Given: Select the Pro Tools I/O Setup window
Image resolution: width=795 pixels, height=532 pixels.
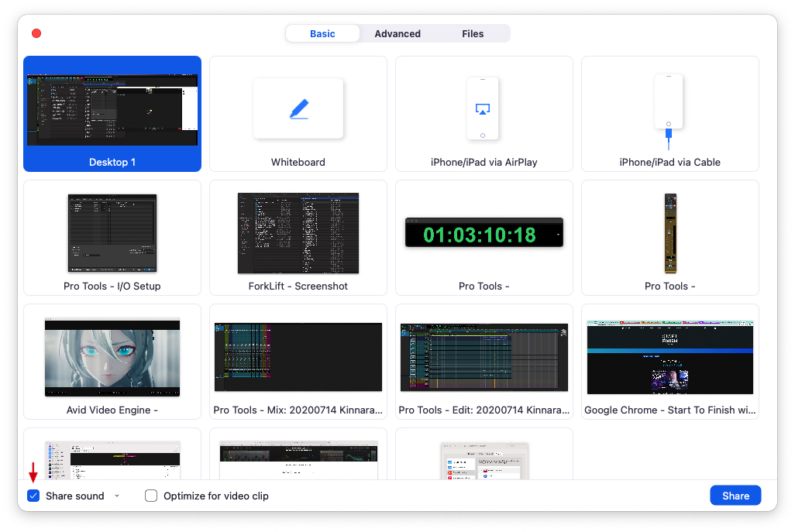Looking at the screenshot, I should tap(112, 233).
